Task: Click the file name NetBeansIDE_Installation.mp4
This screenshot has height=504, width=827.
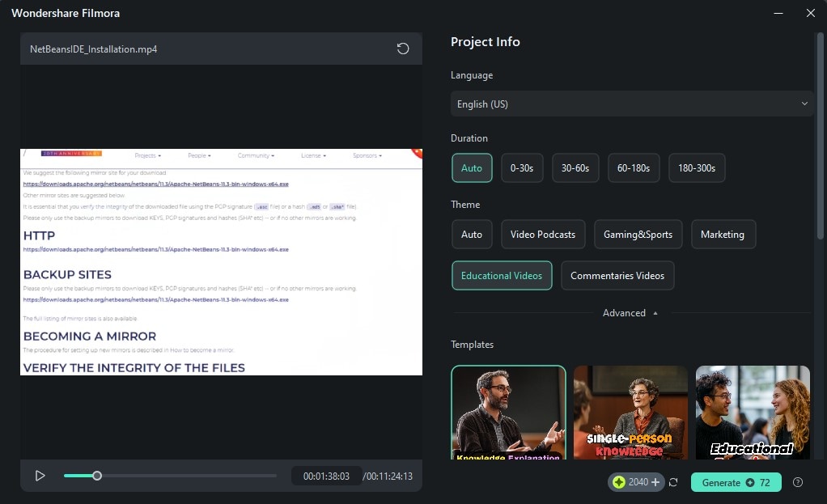Action: point(93,49)
